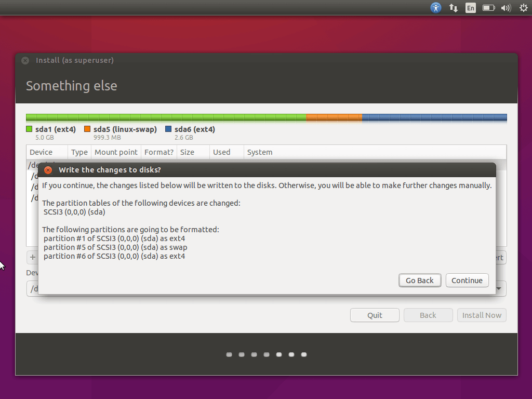The height and width of the screenshot is (399, 532).
Task: Select the orange sda5 swap segment in partition bar
Action: click(334, 117)
